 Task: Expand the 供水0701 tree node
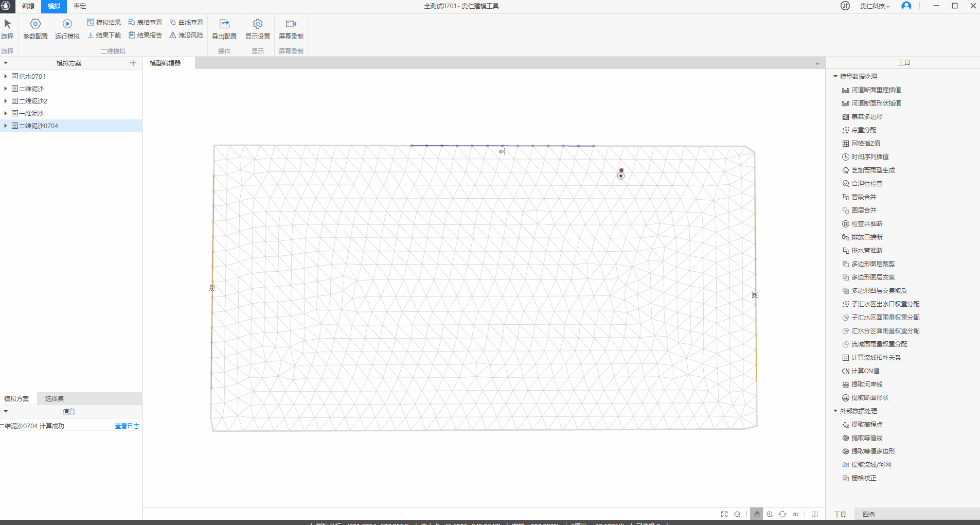point(6,76)
